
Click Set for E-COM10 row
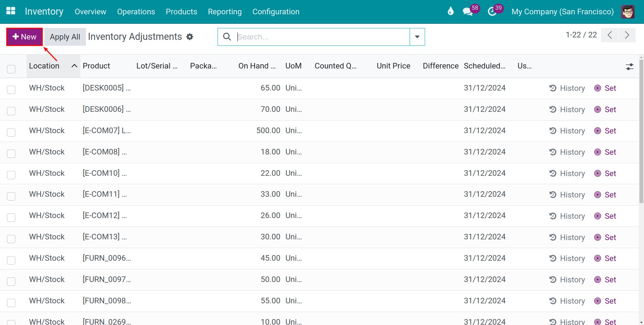point(605,173)
